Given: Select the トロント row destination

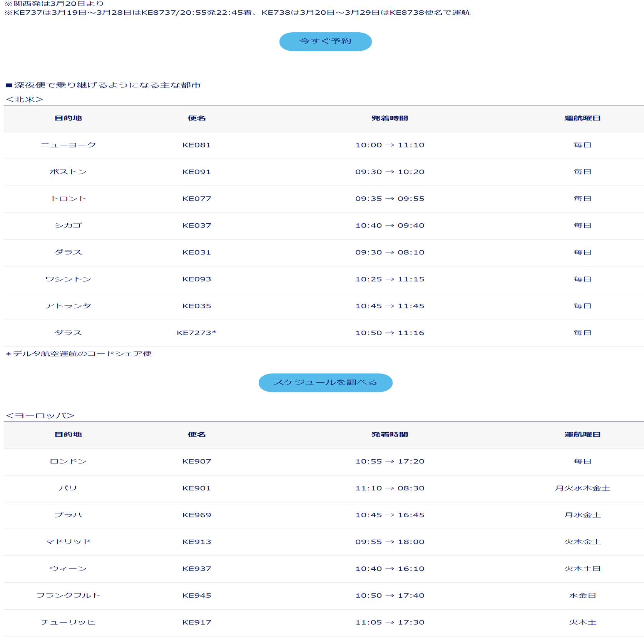Looking at the screenshot, I should click(68, 199).
